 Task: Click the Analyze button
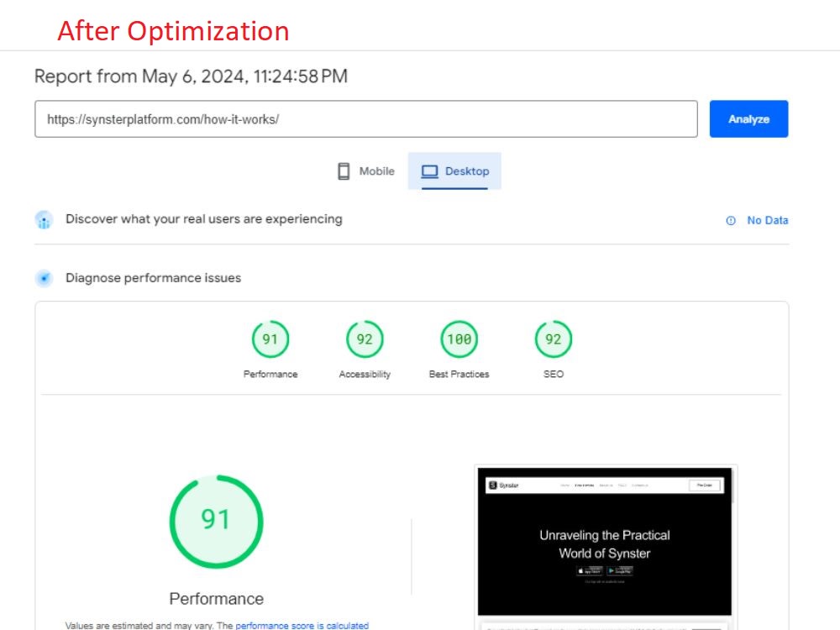[748, 119]
